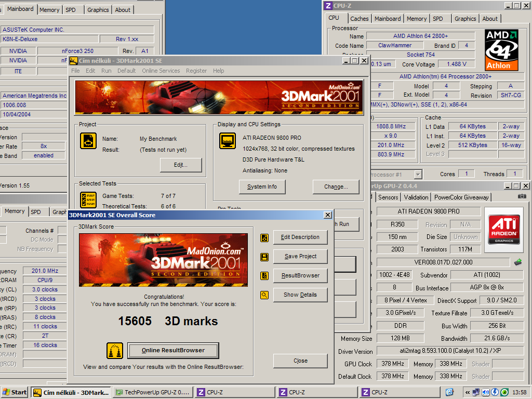Screen dimensions: 532x399
Task: Click the AMD Athlon 64 2800+ name field
Action: [420, 36]
